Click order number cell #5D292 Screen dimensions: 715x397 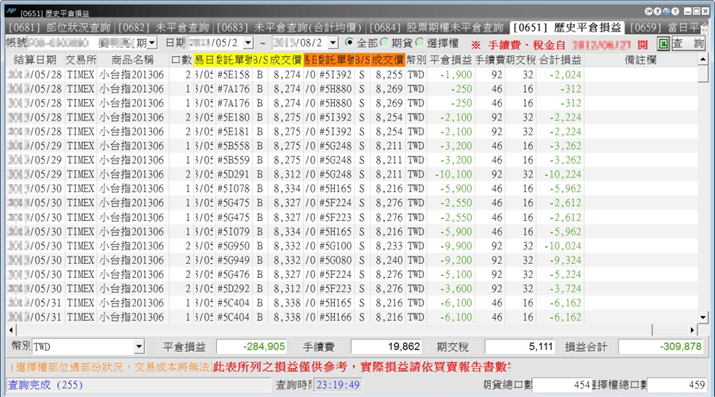tap(233, 289)
